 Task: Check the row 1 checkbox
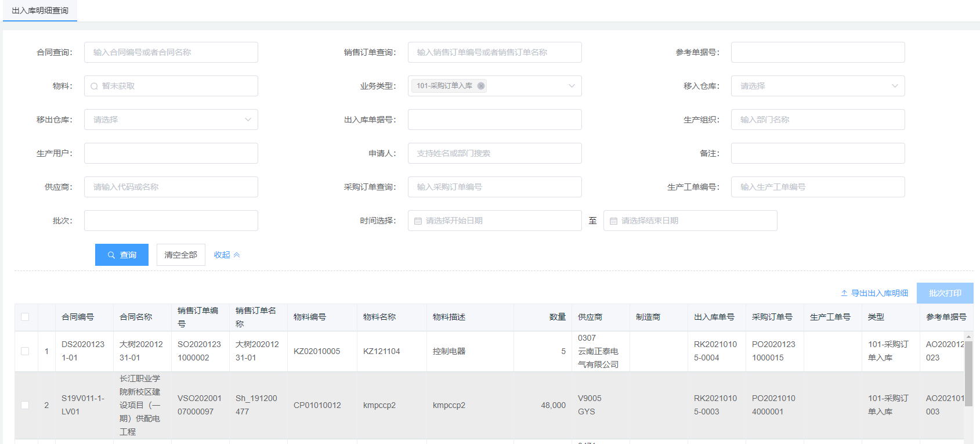point(25,351)
